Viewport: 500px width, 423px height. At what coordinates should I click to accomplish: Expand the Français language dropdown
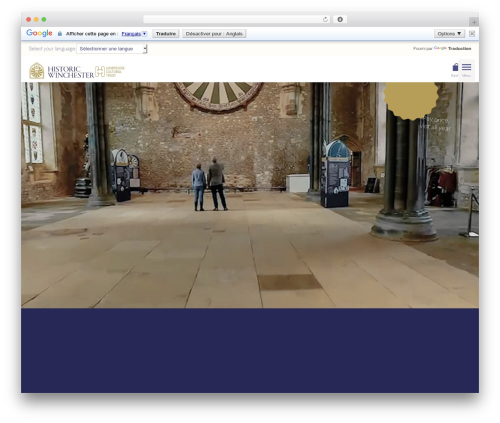134,34
